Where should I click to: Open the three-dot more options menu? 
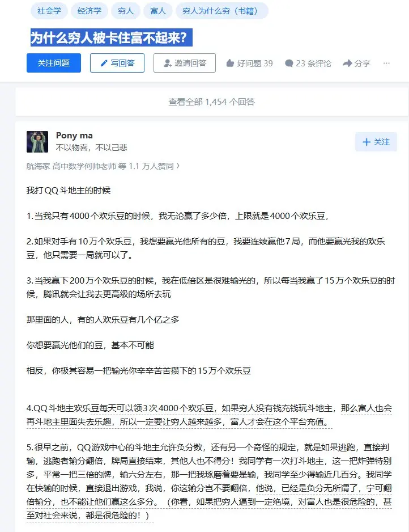[x=386, y=63]
